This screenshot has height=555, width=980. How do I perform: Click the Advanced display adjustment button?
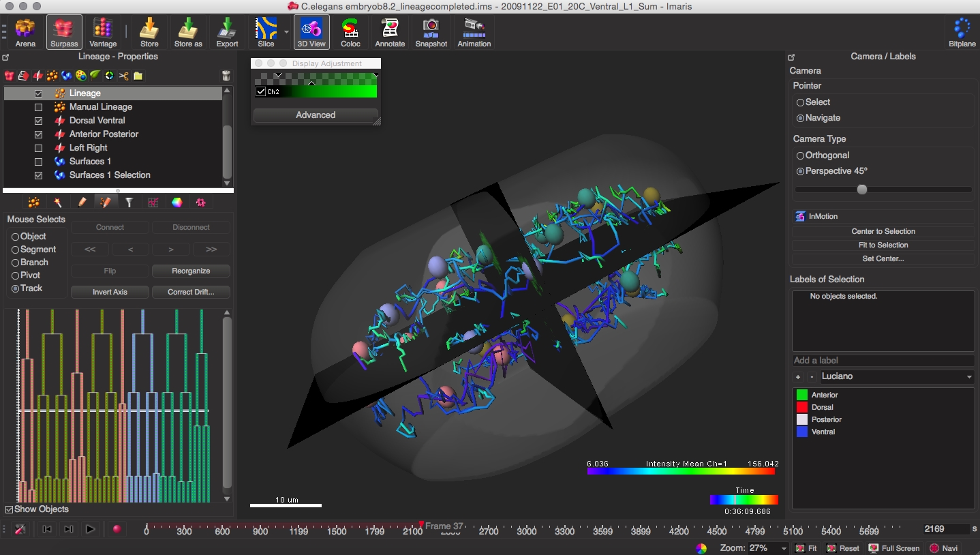[x=316, y=115]
